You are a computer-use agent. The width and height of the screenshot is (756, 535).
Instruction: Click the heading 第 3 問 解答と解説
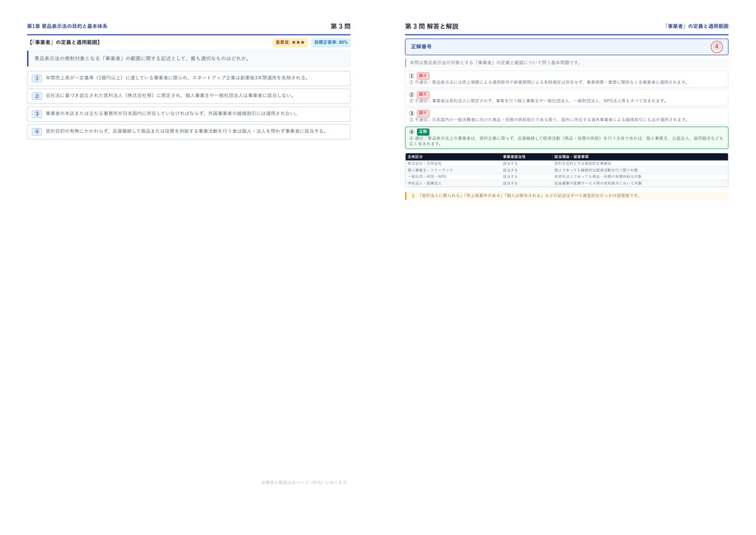point(431,27)
